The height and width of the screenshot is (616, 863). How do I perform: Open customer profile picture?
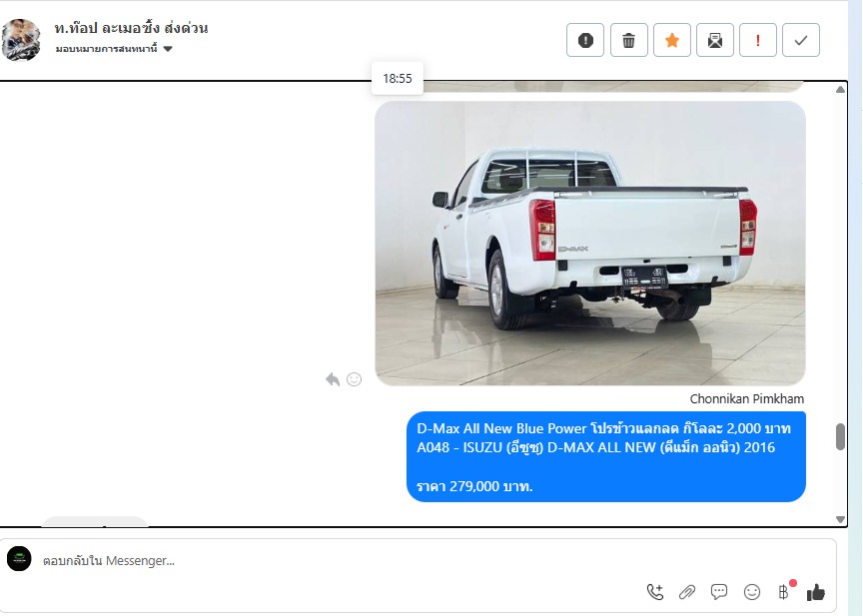pyautogui.click(x=21, y=40)
